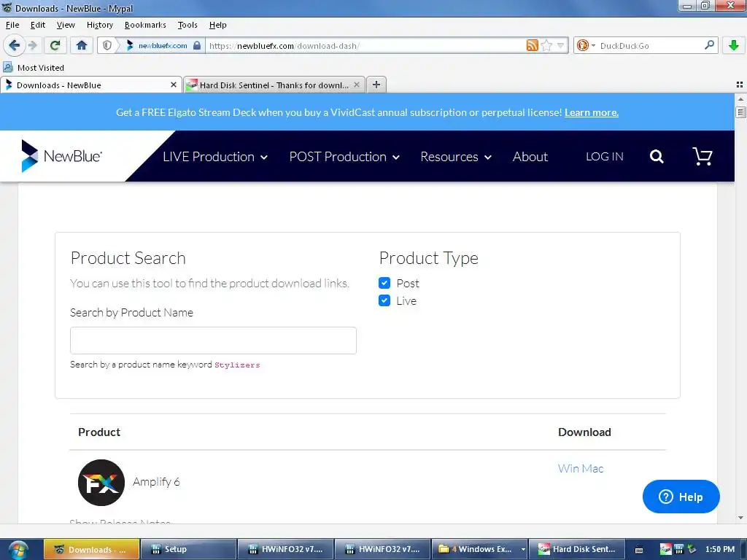
Task: Open the shopping cart icon
Action: (x=703, y=156)
